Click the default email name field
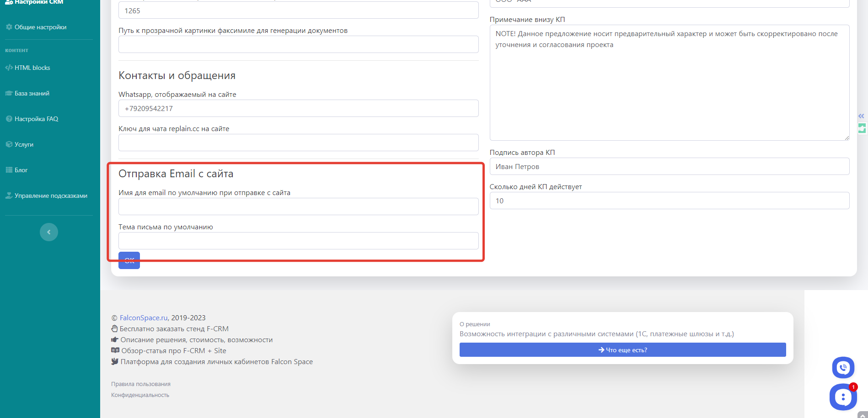 [x=298, y=206]
